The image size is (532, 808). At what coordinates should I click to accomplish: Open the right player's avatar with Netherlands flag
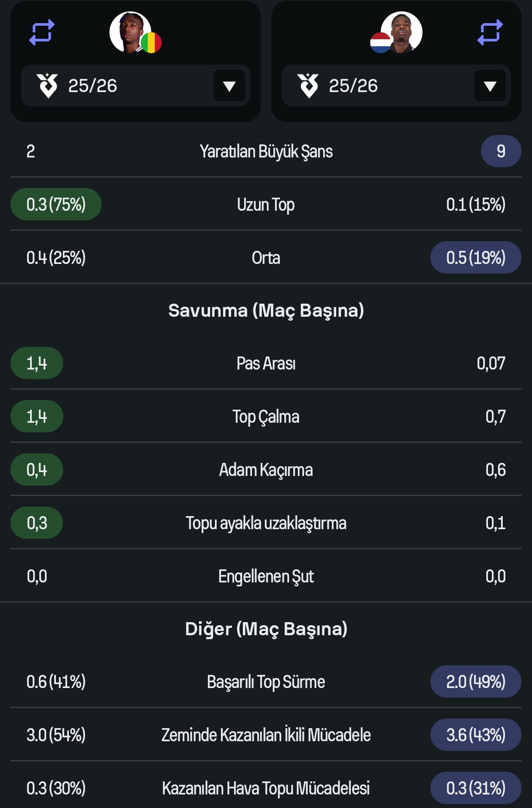pos(401,32)
